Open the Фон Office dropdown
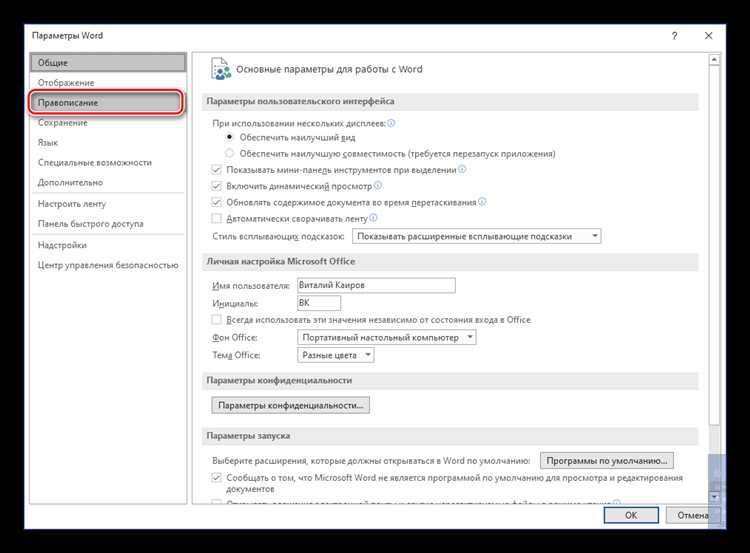 click(x=386, y=338)
